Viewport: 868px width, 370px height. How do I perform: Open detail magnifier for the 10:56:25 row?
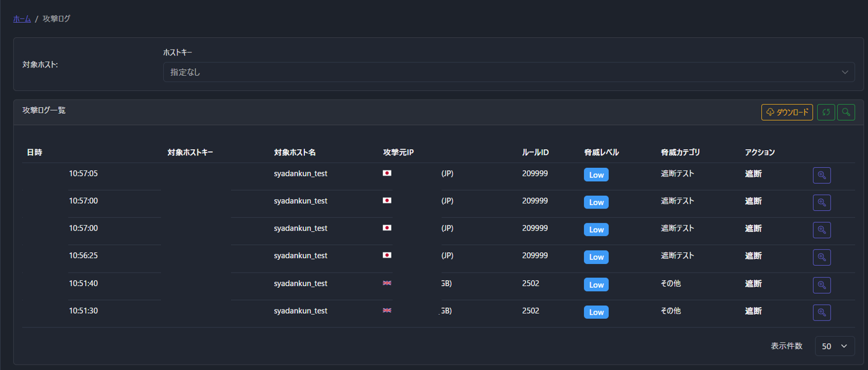pyautogui.click(x=821, y=257)
